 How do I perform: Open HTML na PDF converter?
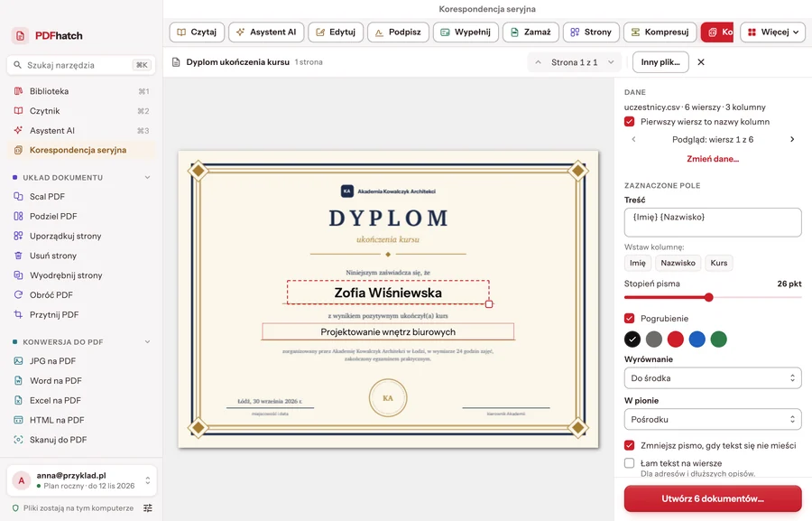click(81, 421)
